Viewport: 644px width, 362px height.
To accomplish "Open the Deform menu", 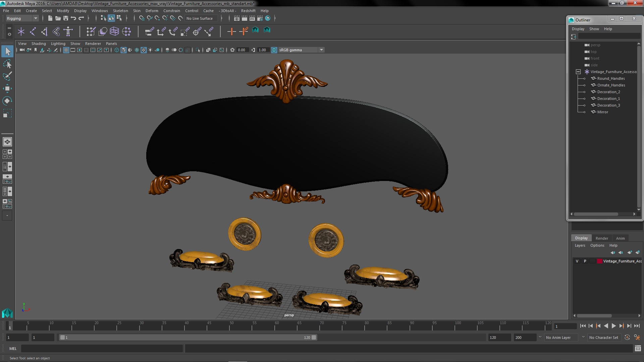I will point(152,11).
